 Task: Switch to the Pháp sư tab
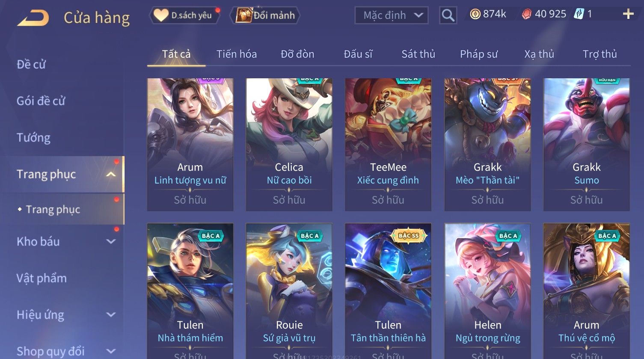coord(479,54)
